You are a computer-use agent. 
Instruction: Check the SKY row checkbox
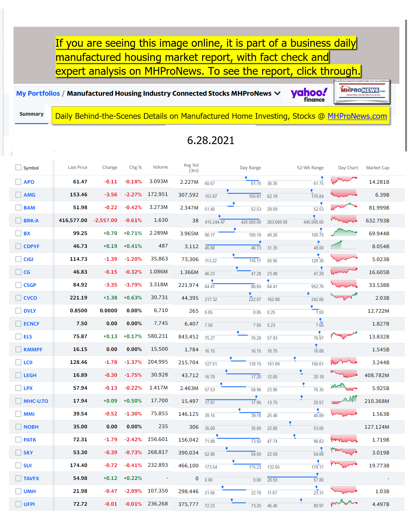point(18,453)
